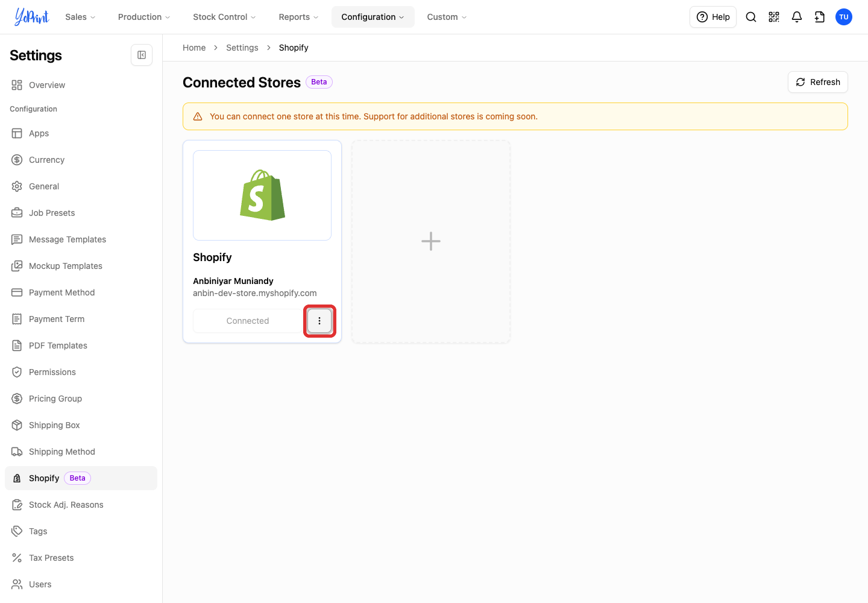Click the Users people icon
Viewport: 868px width, 603px height.
pos(17,584)
